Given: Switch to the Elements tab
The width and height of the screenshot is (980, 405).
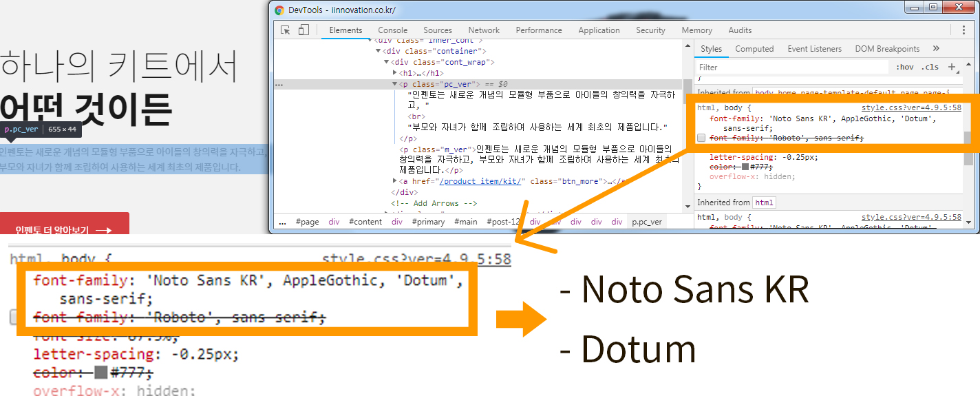Looking at the screenshot, I should (x=345, y=30).
